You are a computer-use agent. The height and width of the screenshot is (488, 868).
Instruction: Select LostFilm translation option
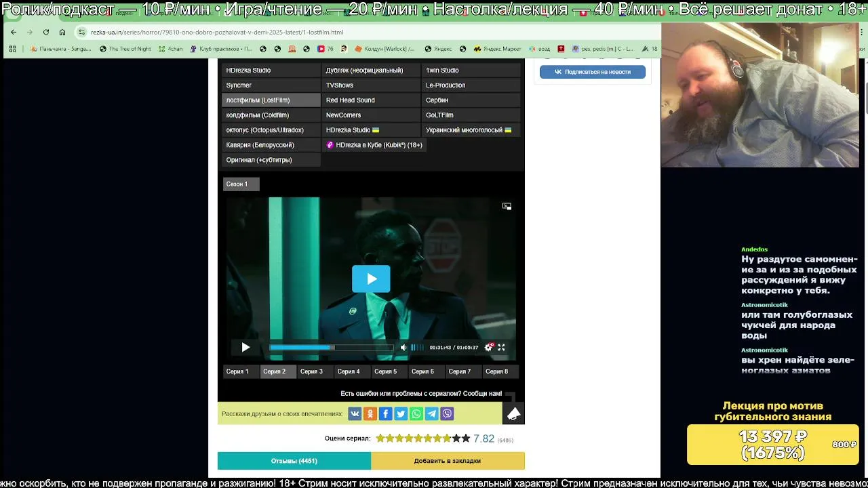pyautogui.click(x=271, y=100)
